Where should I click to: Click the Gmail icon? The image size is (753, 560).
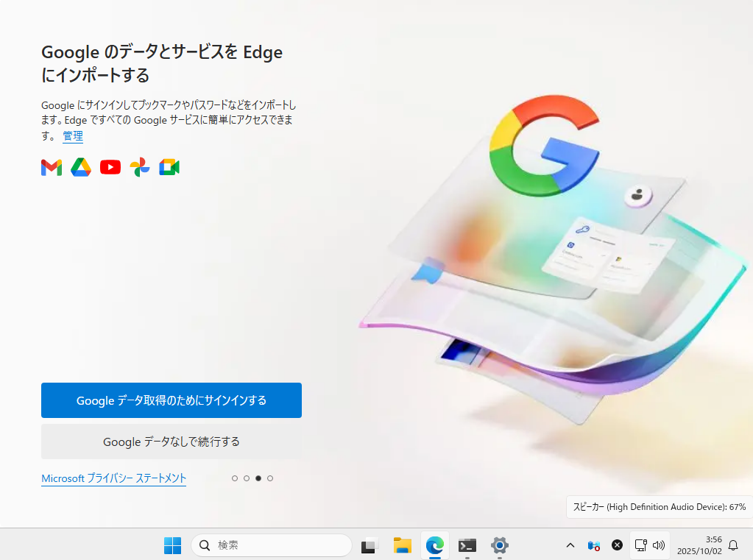(52, 168)
